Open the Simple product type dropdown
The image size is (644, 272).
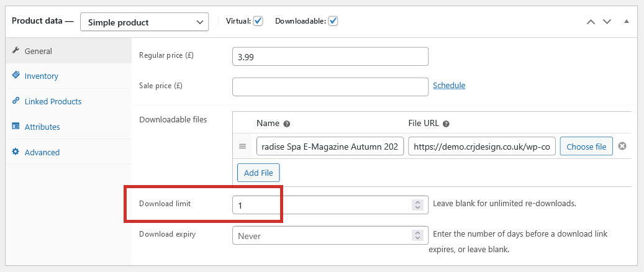pyautogui.click(x=144, y=22)
